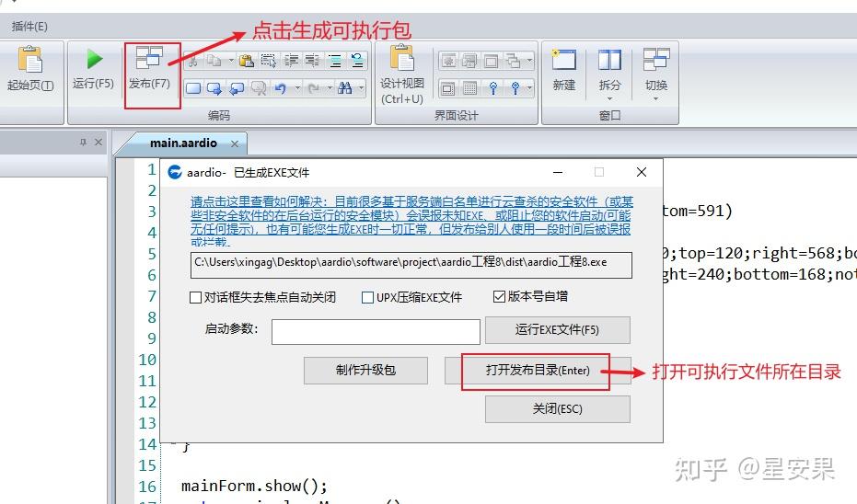The width and height of the screenshot is (857, 504).
Task: Click the select-all dotted rectangle icon
Action: point(269,61)
